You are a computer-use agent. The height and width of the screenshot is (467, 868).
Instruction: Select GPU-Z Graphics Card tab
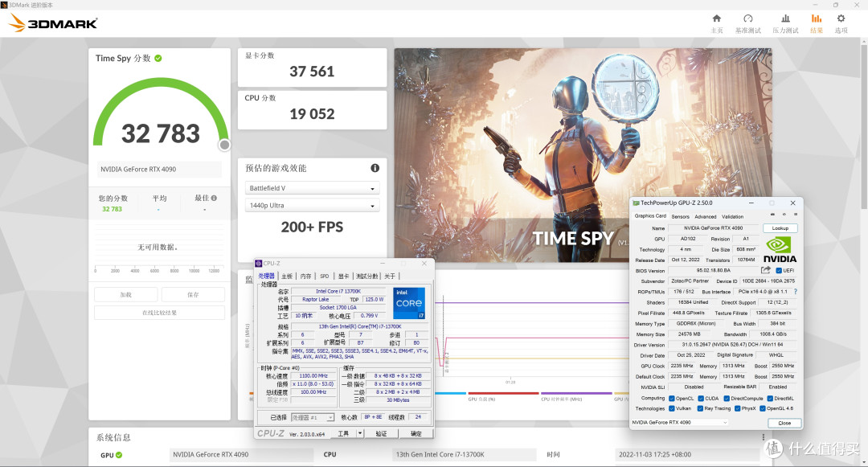650,215
